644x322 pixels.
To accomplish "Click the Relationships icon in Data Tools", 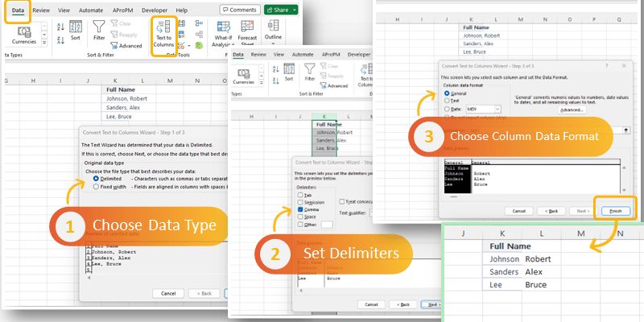I will coord(199,35).
